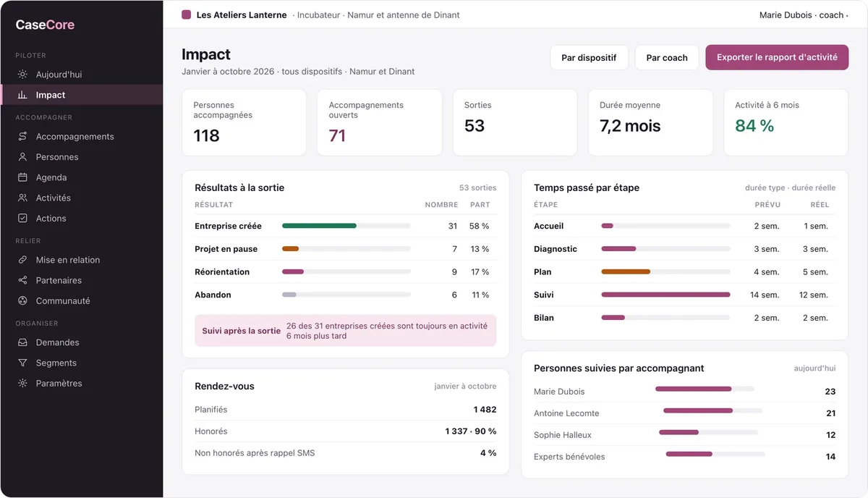Click the Antoine Lecomte row

tap(684, 413)
